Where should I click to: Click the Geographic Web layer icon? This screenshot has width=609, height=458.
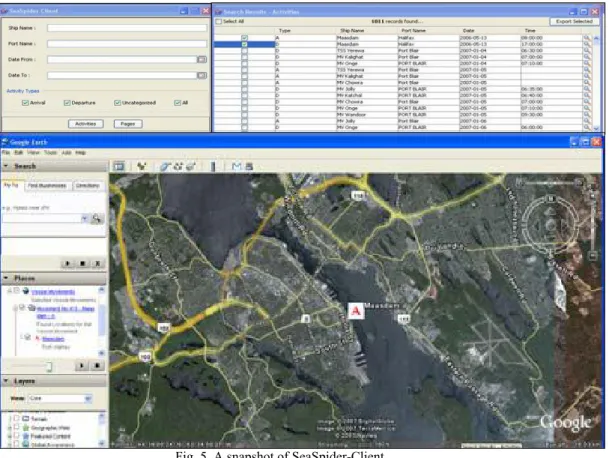[26, 427]
